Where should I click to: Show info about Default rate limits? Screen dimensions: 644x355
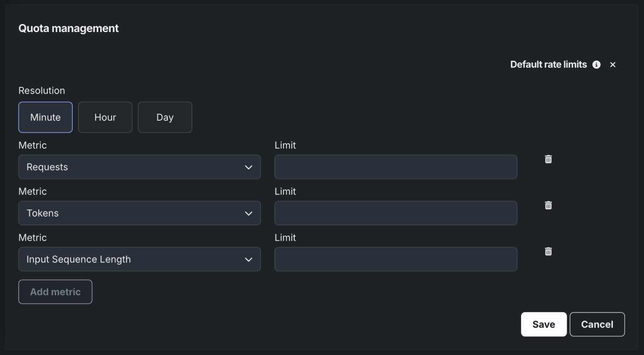[x=596, y=65]
